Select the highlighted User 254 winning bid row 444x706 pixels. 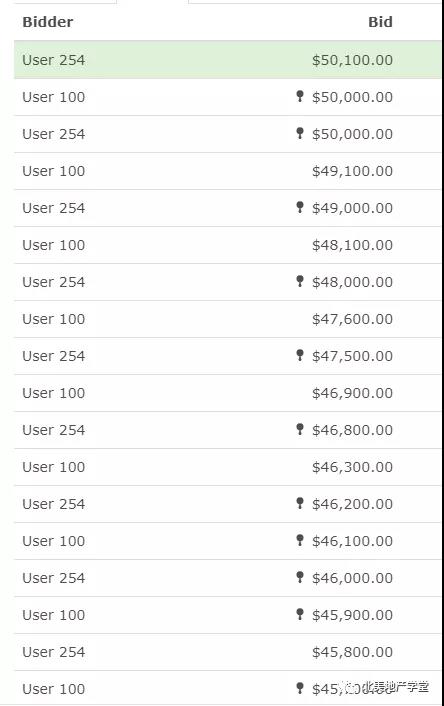227,60
